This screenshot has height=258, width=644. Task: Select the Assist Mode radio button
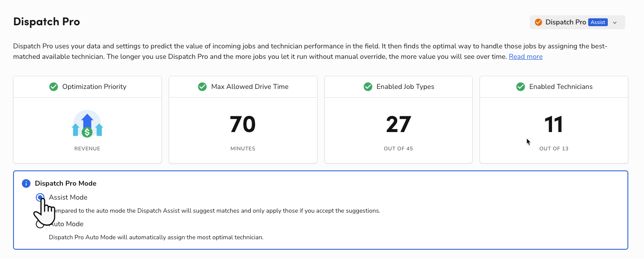(x=40, y=197)
